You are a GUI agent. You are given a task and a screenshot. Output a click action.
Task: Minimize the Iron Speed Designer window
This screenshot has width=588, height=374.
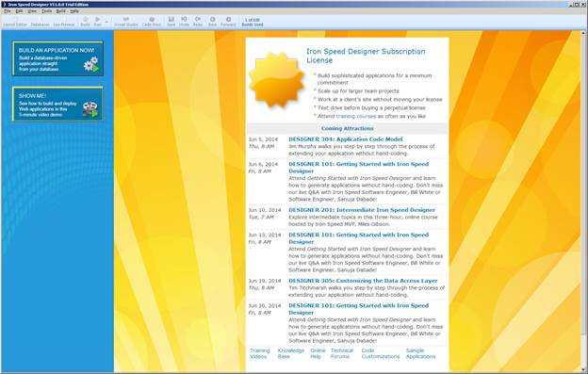pos(571,4)
